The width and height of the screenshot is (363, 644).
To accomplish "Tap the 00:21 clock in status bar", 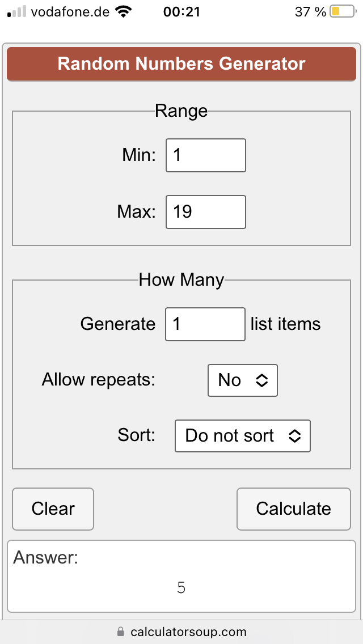I will coord(181,12).
